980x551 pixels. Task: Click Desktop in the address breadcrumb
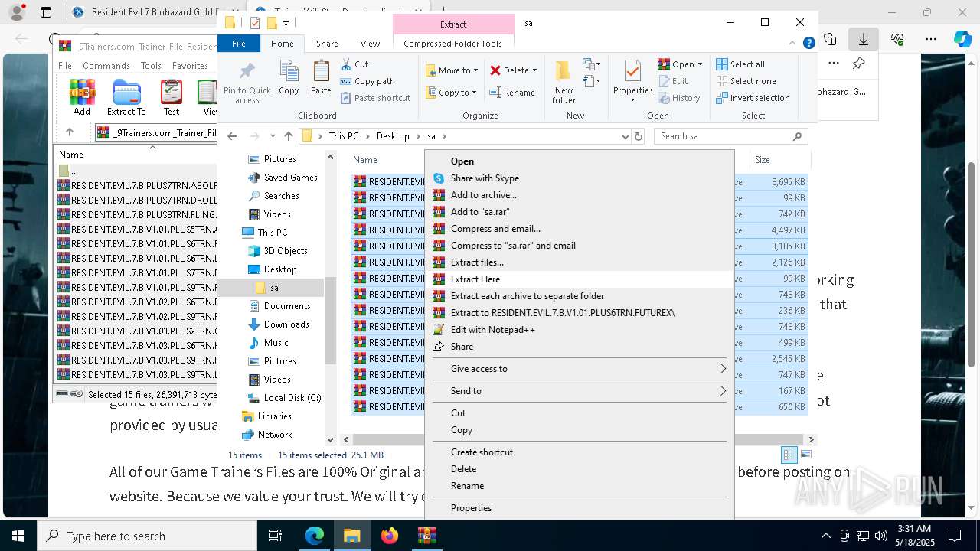393,136
